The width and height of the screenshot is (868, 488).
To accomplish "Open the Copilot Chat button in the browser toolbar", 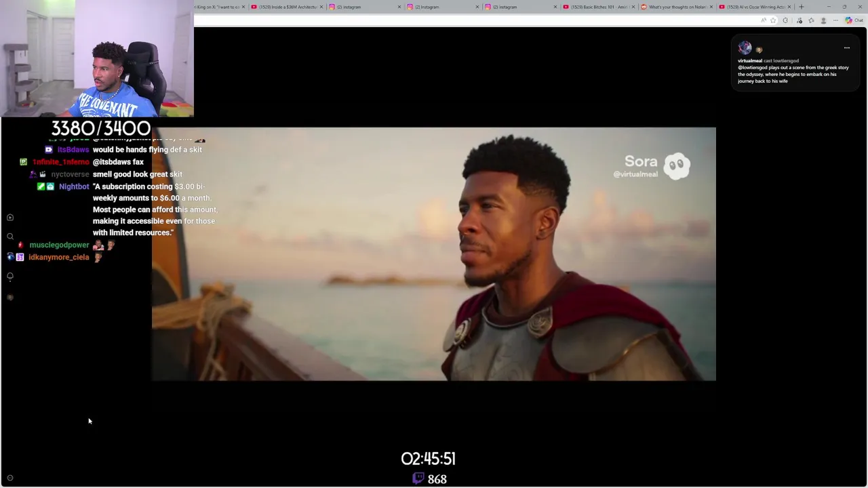I will pos(854,20).
